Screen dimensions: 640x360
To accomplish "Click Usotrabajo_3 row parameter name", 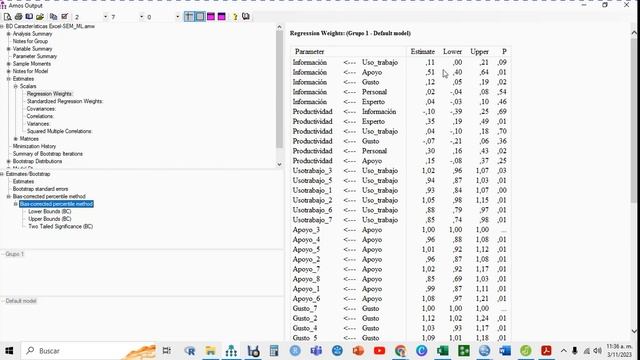I will point(312,171).
